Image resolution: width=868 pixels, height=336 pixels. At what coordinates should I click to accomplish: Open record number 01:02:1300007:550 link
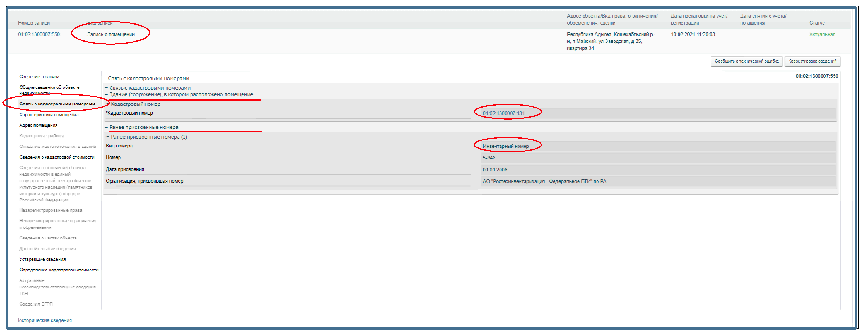click(39, 34)
